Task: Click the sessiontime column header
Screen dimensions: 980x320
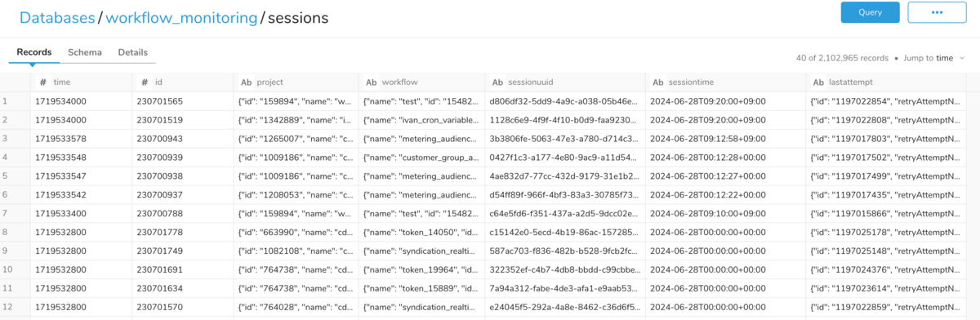Action: point(725,82)
